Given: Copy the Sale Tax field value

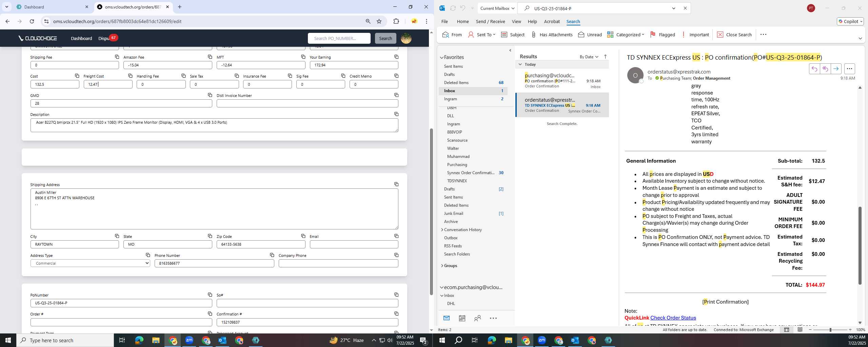Looking at the screenshot, I should [x=237, y=76].
